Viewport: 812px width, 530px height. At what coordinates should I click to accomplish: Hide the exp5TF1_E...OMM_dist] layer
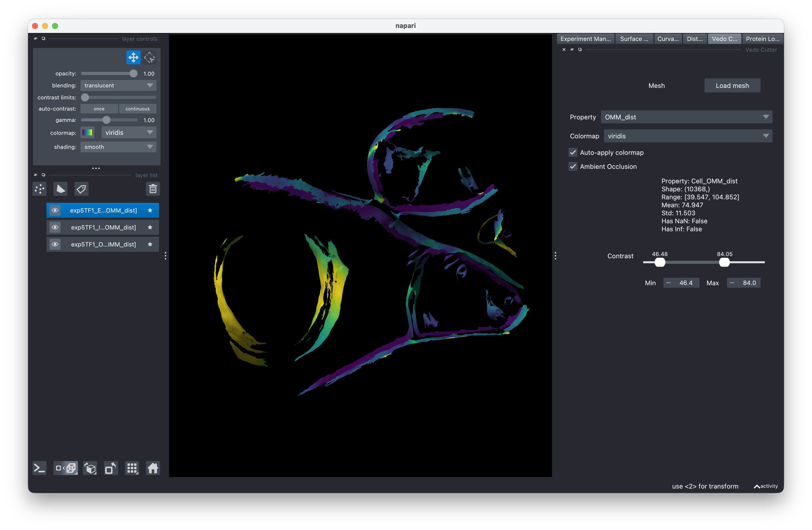click(x=55, y=210)
